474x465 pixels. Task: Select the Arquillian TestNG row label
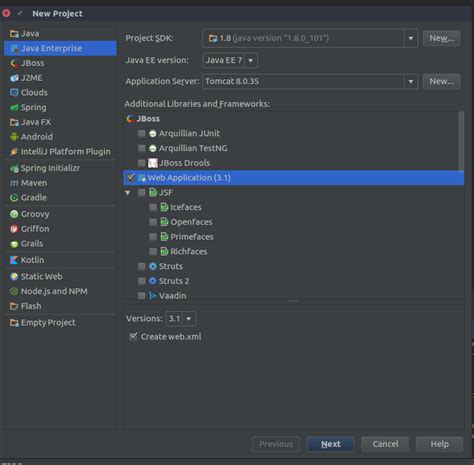coord(193,148)
